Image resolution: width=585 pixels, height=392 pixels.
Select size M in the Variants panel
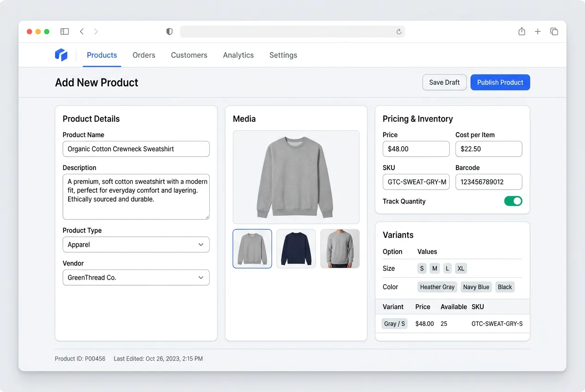(435, 268)
